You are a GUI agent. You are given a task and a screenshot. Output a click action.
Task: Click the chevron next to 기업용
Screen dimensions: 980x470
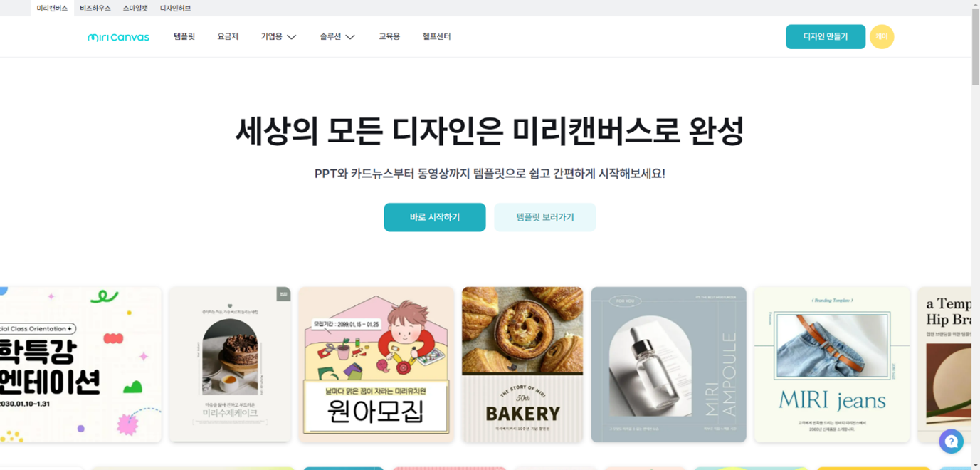(292, 37)
